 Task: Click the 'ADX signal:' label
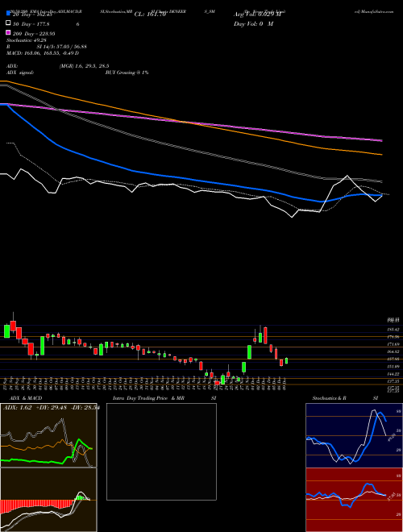coord(20,73)
